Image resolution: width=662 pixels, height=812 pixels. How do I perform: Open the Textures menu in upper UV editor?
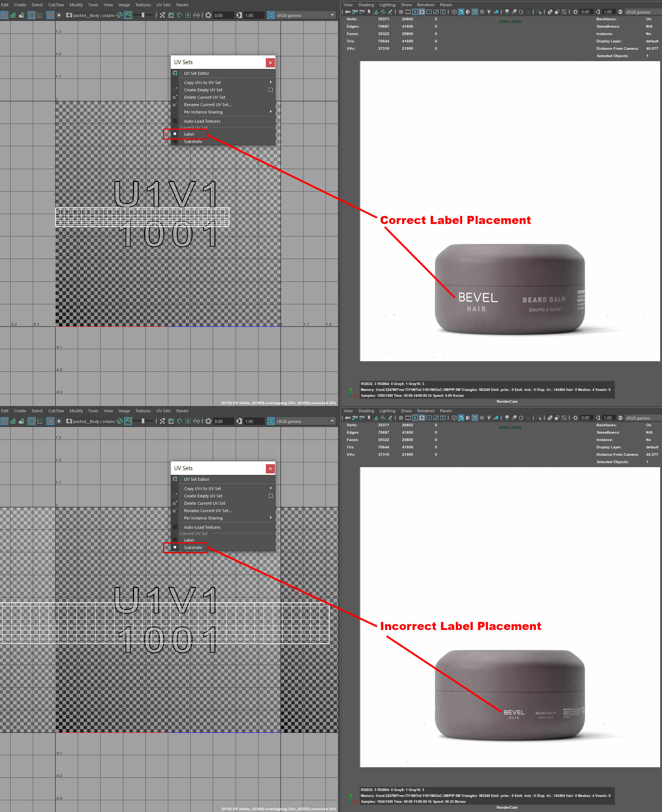[x=143, y=5]
